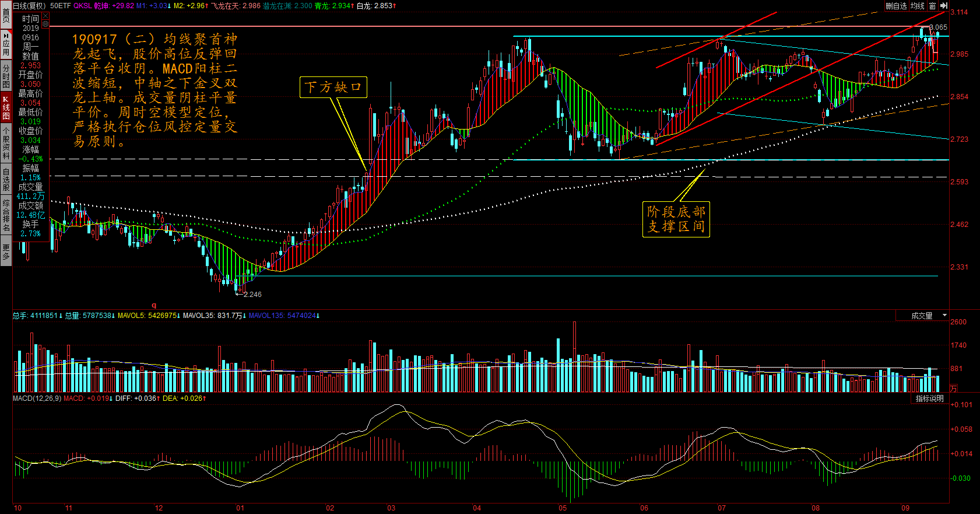
Task: Click the 50ETF stock name label
Action: point(61,6)
